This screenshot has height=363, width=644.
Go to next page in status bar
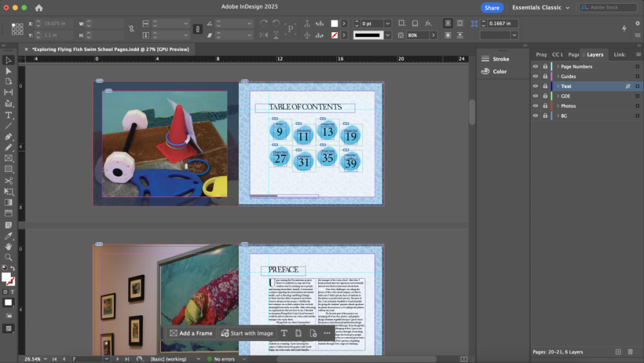point(118,359)
